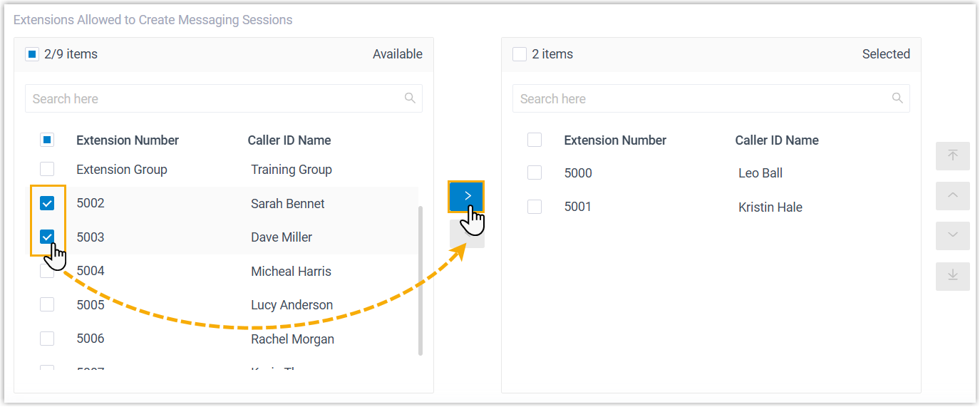Viewport: 980px width, 407px height.
Task: Toggle select-all checkbox beside 2 items
Action: (x=520, y=54)
